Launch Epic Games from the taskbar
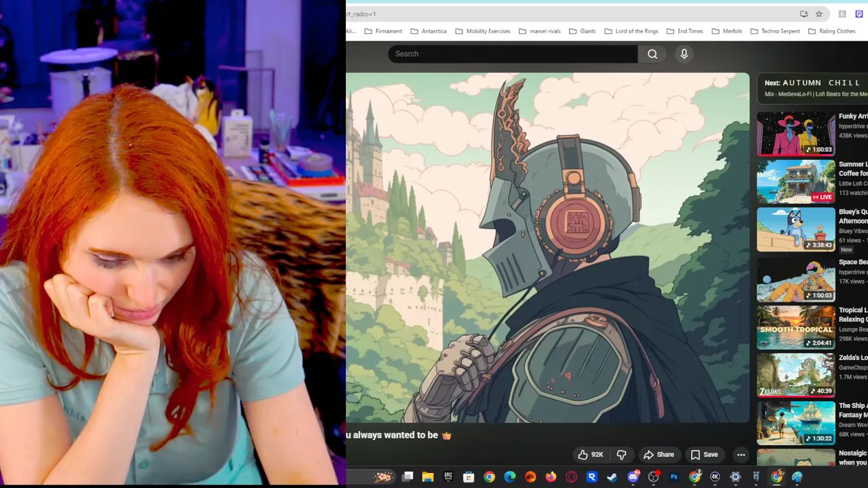Viewport: 868px width, 488px height. coord(448,477)
